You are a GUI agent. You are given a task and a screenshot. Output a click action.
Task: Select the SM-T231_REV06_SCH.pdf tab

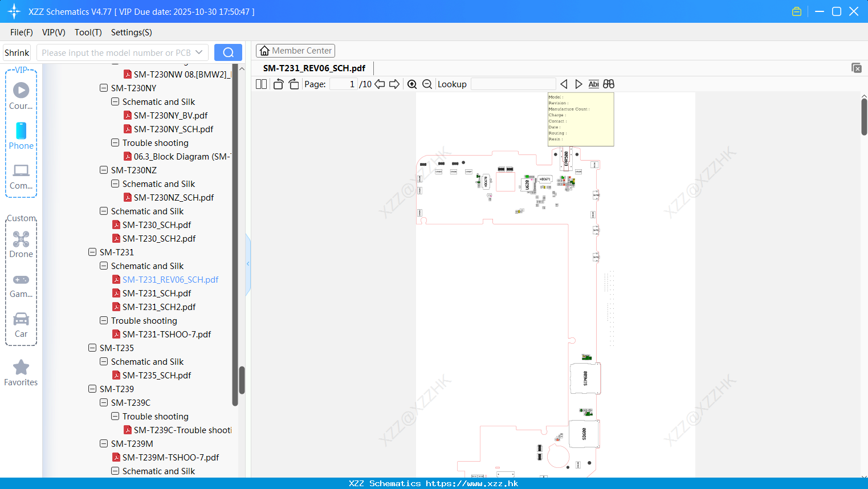point(314,68)
